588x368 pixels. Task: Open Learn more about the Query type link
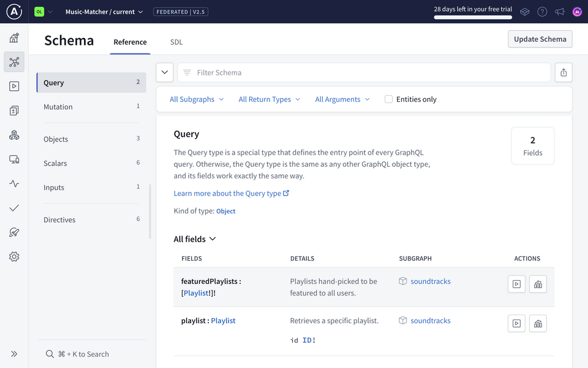[231, 193]
